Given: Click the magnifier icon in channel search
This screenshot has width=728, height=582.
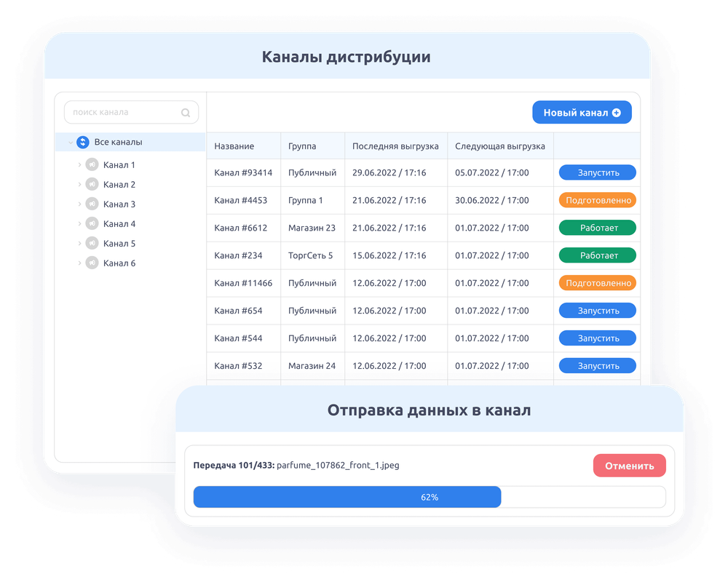Looking at the screenshot, I should pos(186,113).
